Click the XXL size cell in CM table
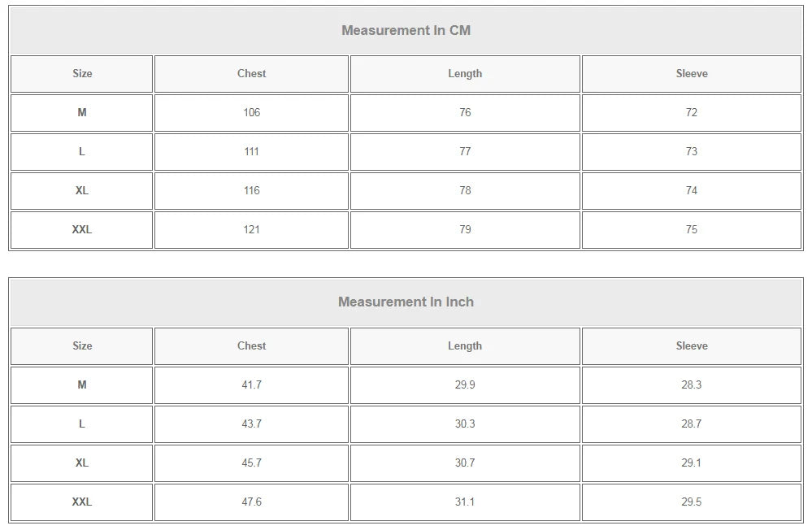The image size is (812, 530). pos(82,230)
